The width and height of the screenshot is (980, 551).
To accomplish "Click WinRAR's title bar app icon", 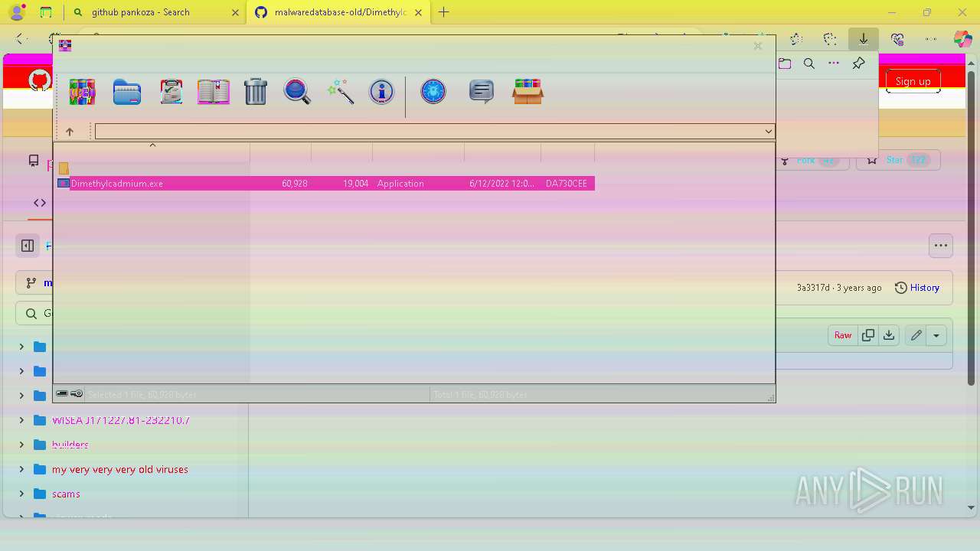I will click(x=65, y=45).
